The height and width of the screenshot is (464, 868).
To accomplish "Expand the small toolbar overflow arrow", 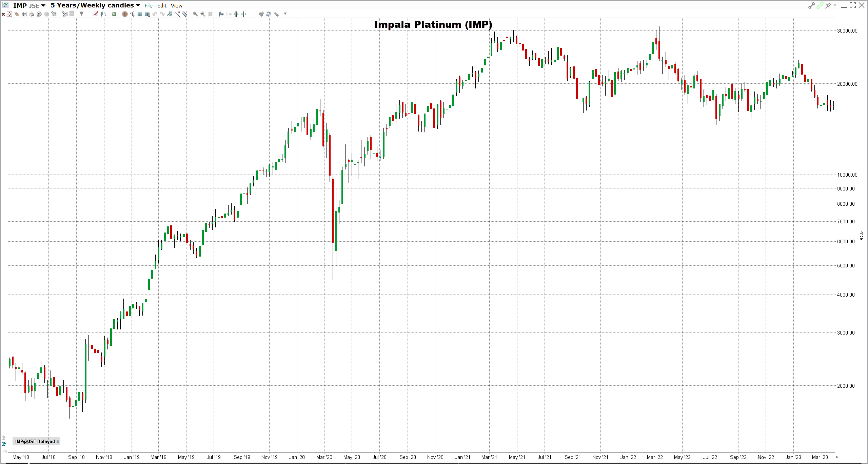I will click(285, 14).
